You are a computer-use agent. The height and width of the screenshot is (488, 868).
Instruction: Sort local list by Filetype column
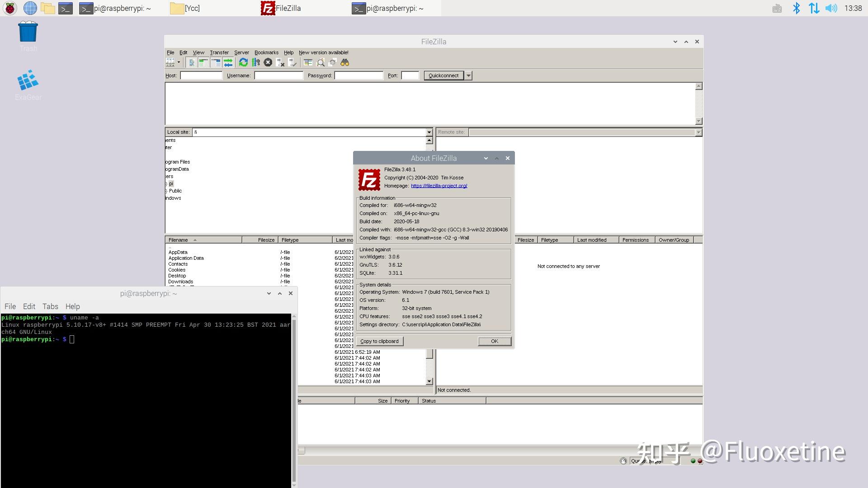point(305,240)
